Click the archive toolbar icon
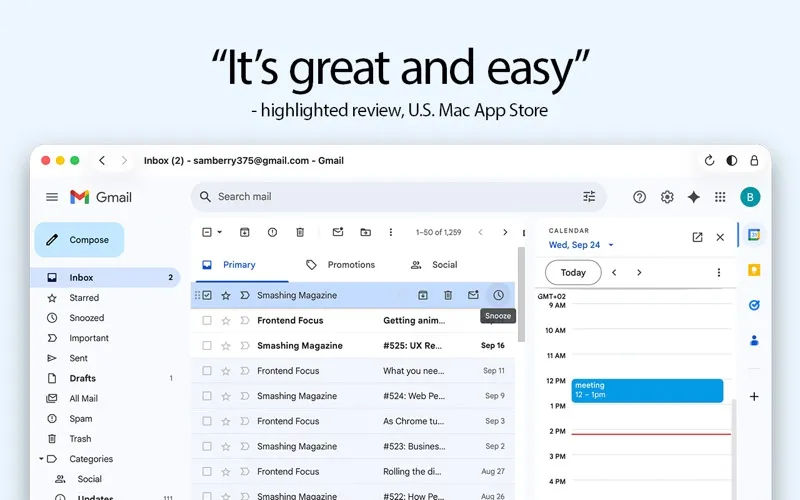The width and height of the screenshot is (800, 500). coord(244,232)
